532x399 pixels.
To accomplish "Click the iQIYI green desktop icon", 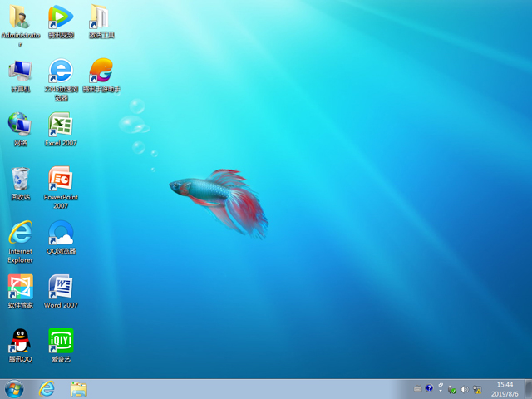I will pyautogui.click(x=60, y=341).
